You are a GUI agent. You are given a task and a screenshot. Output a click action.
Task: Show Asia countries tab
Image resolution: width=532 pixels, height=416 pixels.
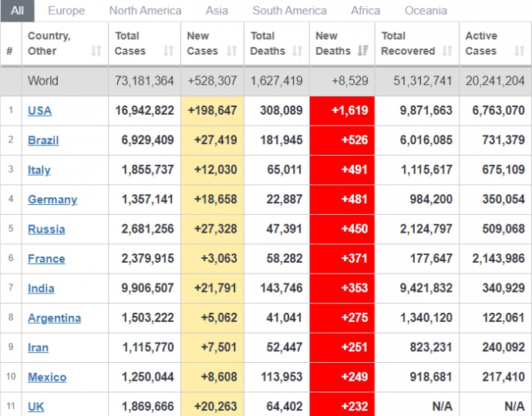[x=217, y=11]
